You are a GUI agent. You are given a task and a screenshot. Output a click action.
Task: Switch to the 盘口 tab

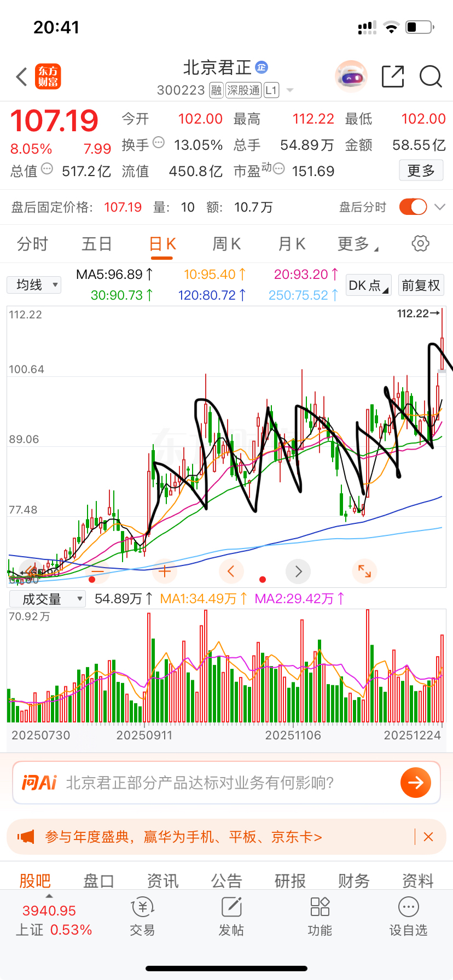point(98,881)
